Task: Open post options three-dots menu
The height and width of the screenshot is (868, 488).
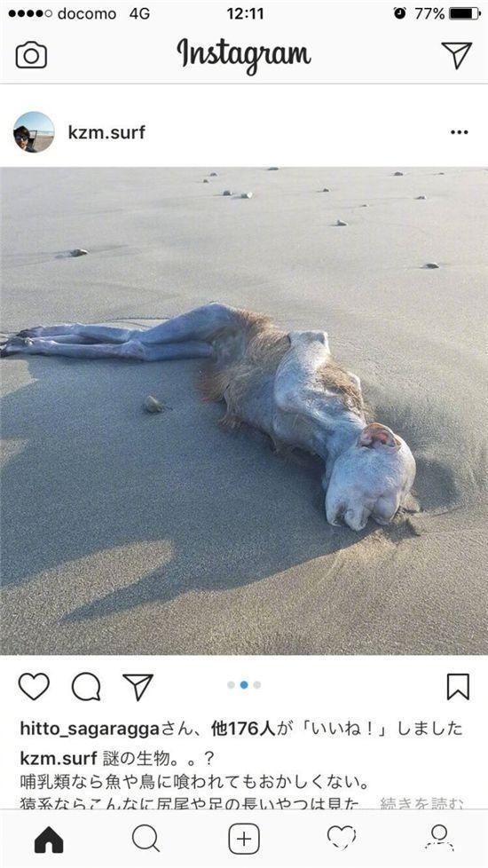Action: point(460,132)
